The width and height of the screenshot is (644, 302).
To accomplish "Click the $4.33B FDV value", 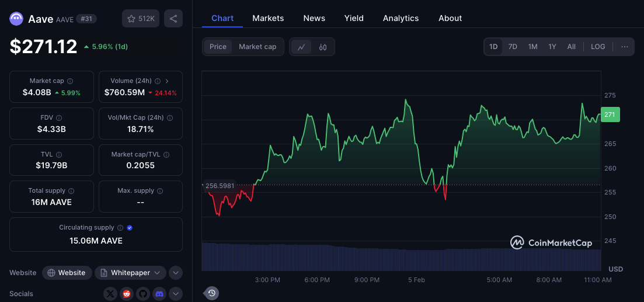I will pos(51,130).
